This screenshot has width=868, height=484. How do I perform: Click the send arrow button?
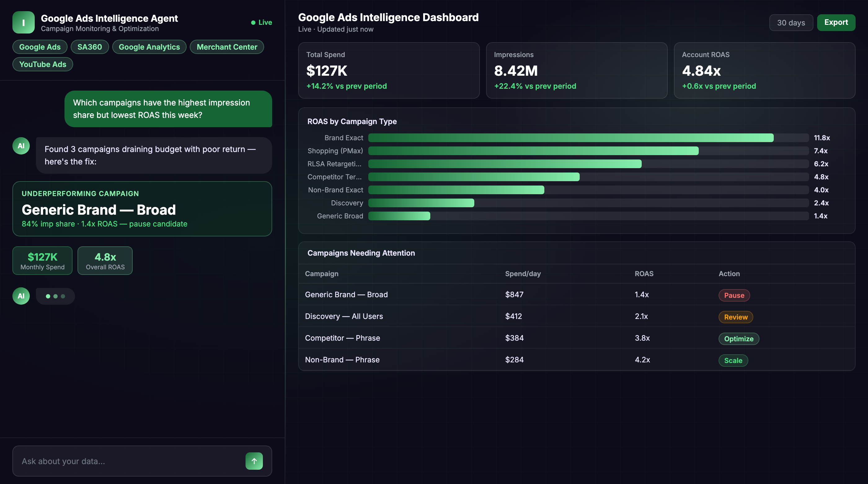click(x=254, y=461)
